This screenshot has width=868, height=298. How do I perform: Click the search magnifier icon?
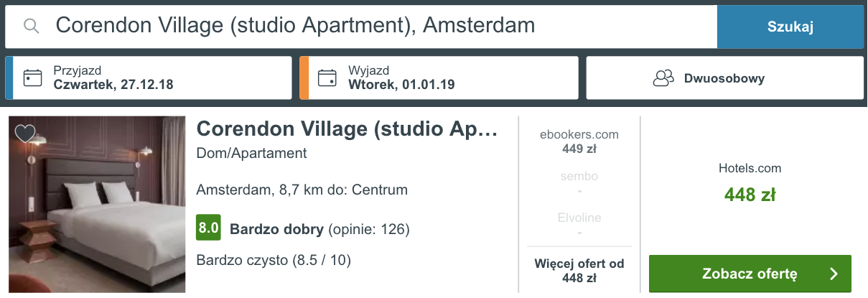click(32, 27)
